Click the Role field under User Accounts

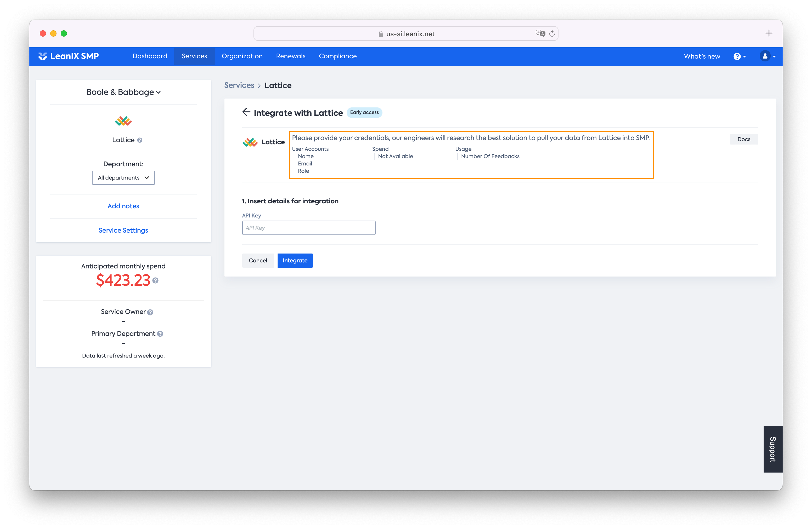(x=303, y=171)
